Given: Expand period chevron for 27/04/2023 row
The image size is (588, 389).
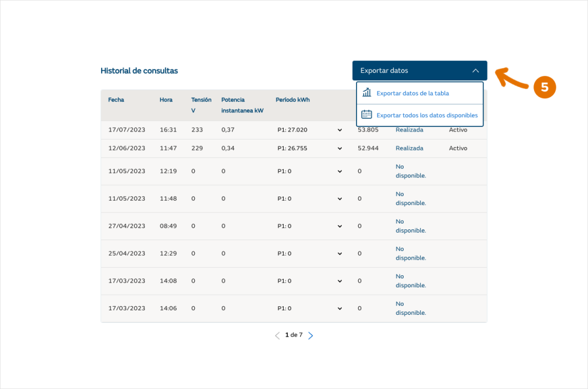Looking at the screenshot, I should (x=339, y=226).
